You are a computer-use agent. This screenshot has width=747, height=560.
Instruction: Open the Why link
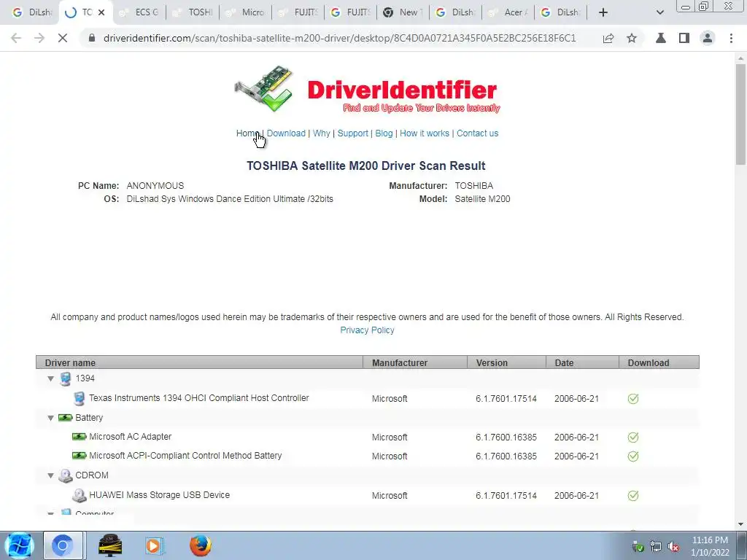tap(322, 133)
